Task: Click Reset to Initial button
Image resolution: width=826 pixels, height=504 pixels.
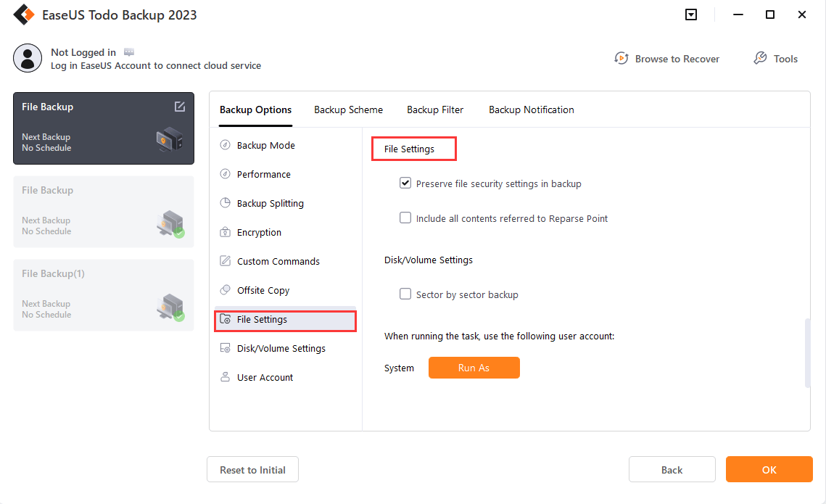Action: (x=252, y=470)
